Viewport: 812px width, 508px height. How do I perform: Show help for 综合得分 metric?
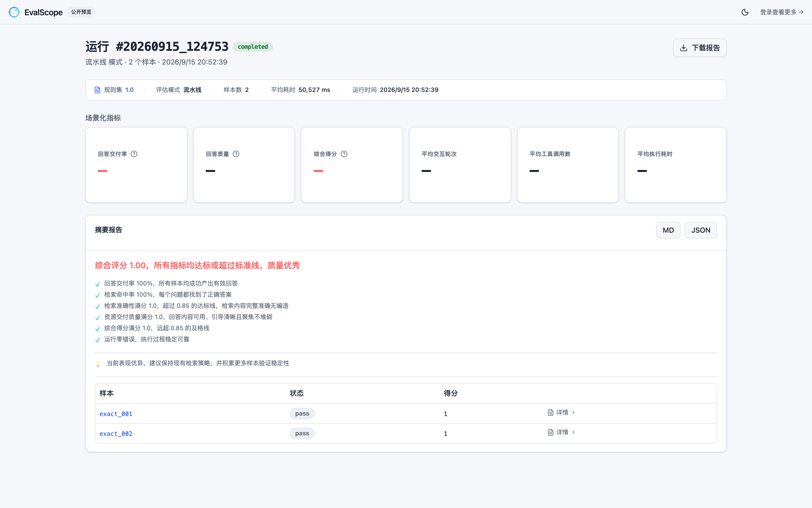tap(344, 154)
